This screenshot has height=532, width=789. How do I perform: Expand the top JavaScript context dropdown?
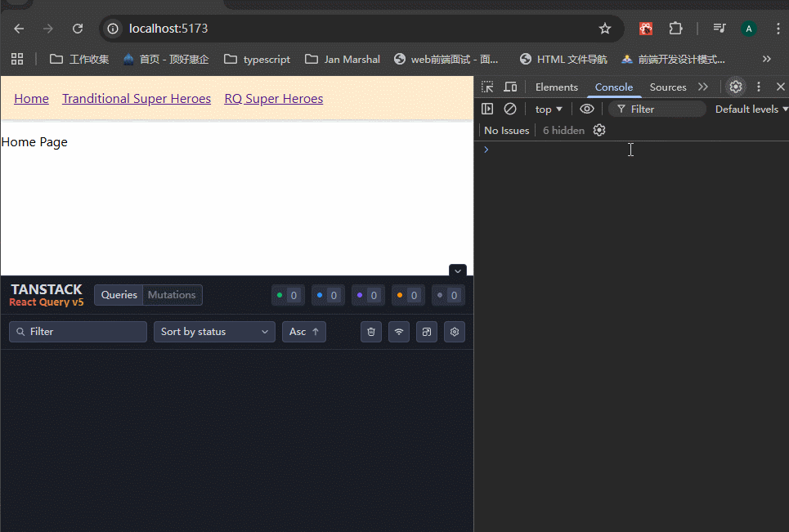[x=549, y=110]
